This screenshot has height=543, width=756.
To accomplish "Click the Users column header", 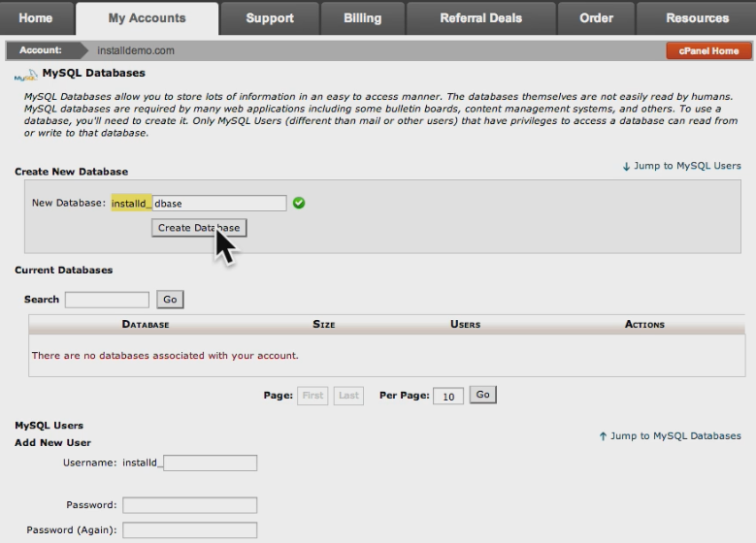I will tap(465, 324).
